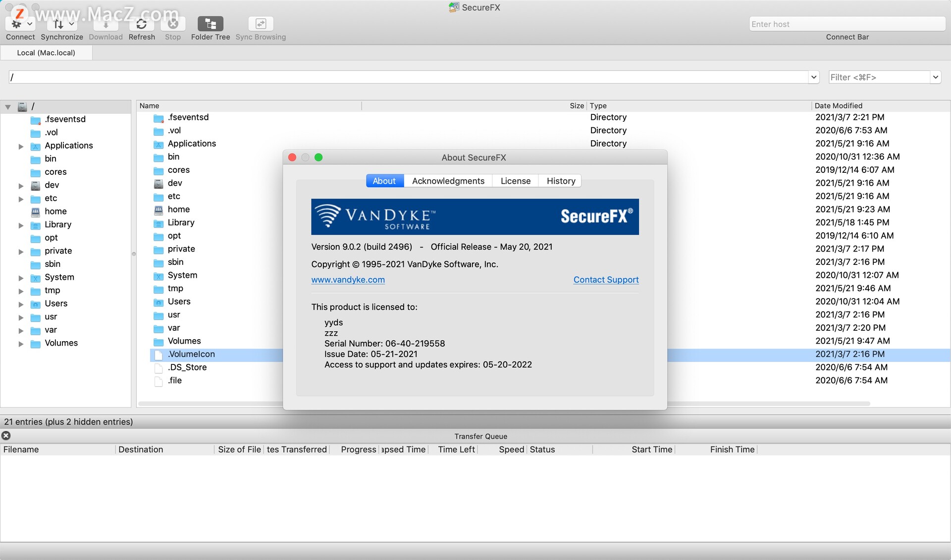Switch to the Acknowledgments tab
Image resolution: width=951 pixels, height=560 pixels.
(x=448, y=181)
